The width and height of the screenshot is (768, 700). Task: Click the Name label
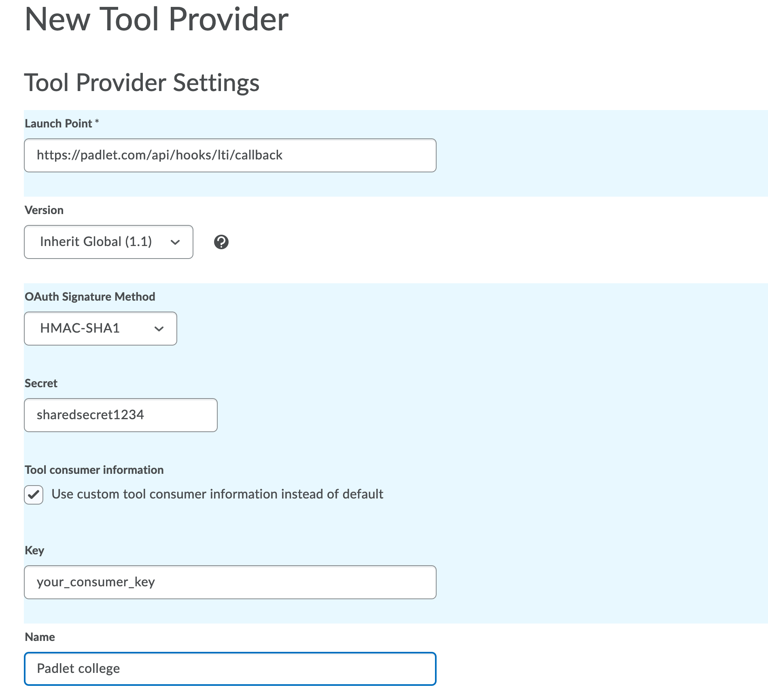[40, 637]
